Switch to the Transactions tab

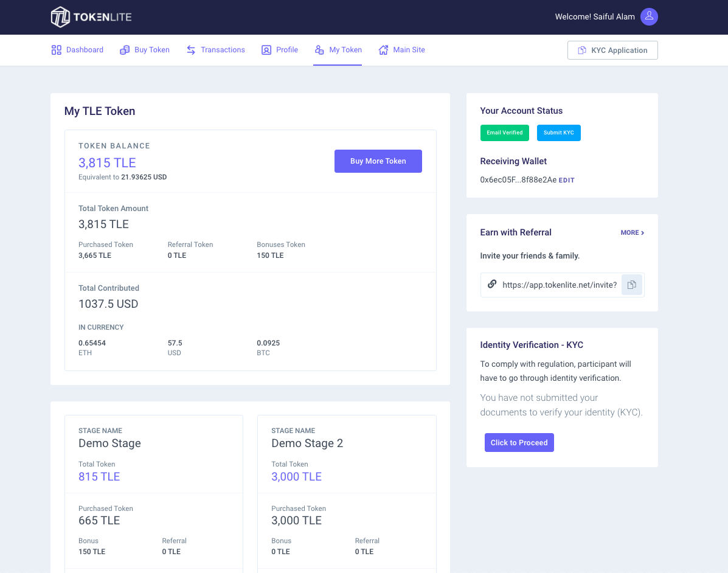215,50
